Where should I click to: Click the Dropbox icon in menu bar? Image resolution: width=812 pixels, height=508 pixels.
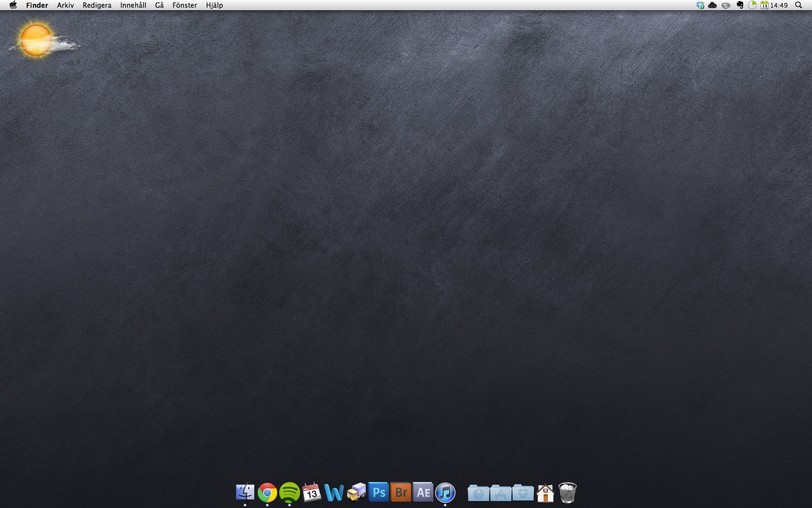700,5
